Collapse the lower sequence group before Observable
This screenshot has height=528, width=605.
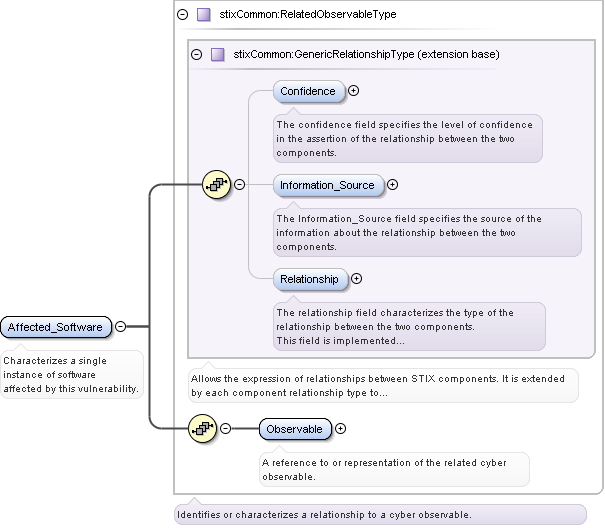point(225,429)
